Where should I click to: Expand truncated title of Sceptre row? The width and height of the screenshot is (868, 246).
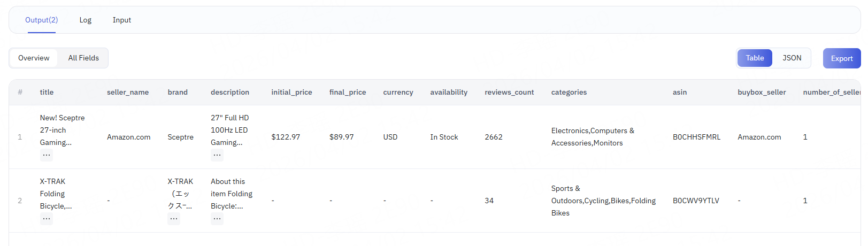[x=47, y=155]
